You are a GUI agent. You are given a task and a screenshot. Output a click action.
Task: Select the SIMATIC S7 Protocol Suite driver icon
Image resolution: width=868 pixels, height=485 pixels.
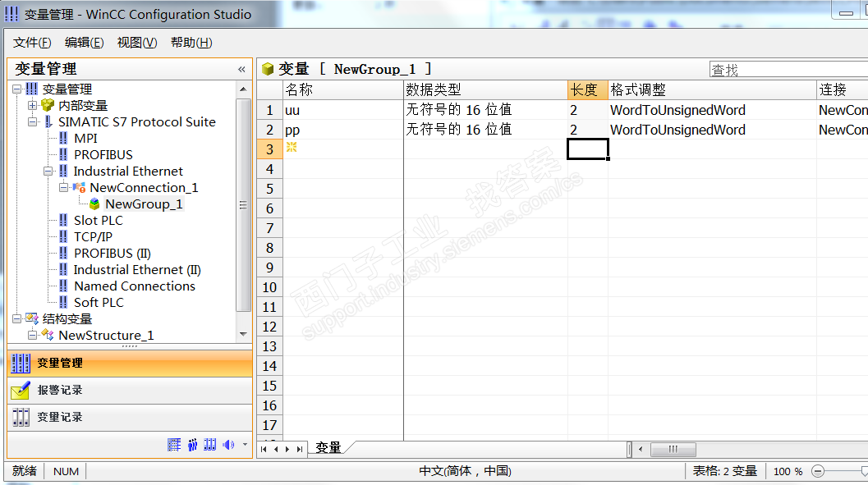[x=48, y=121]
